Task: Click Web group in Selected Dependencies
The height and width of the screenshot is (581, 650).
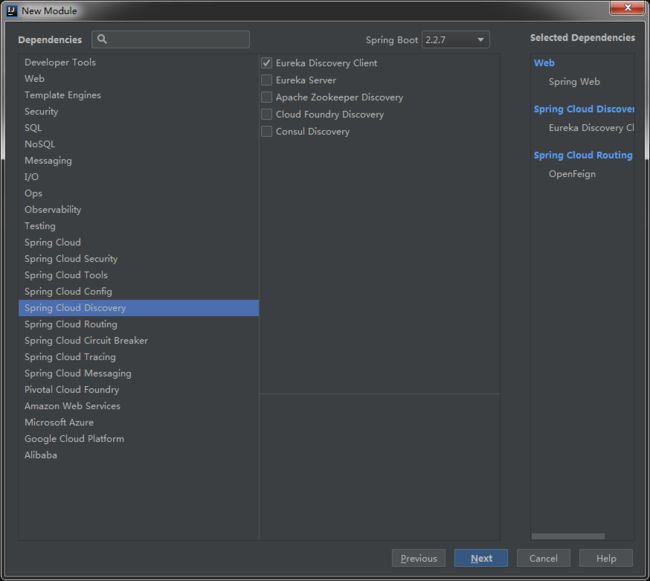Action: pos(544,63)
